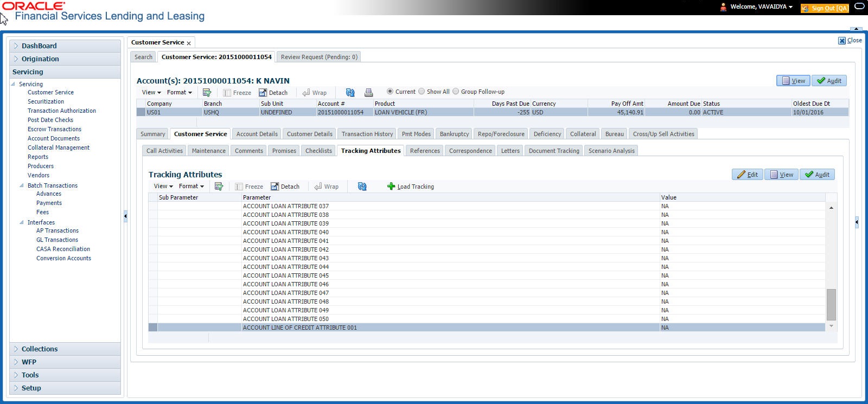Open the account table Format menu
Screen dimensions: 868x404
[x=180, y=92]
